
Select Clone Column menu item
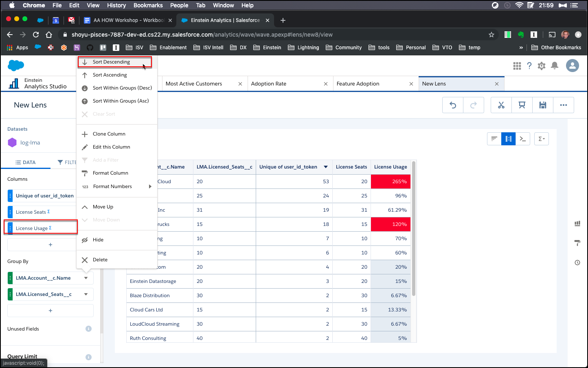(117, 134)
